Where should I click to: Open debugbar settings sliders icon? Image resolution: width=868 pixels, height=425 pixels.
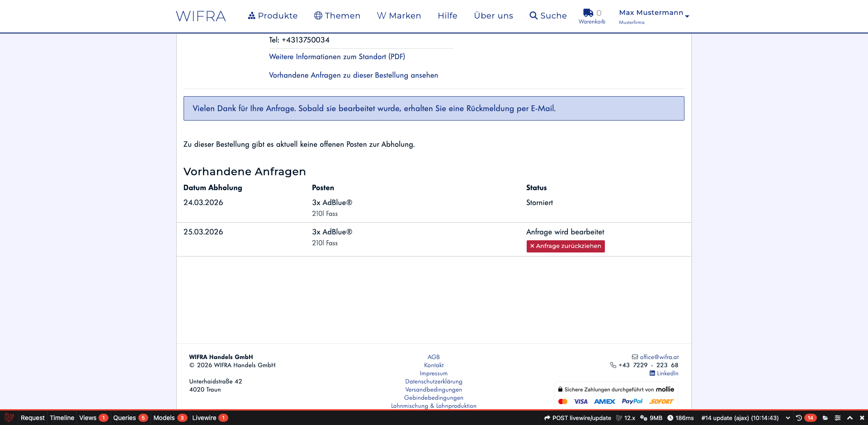(x=838, y=418)
